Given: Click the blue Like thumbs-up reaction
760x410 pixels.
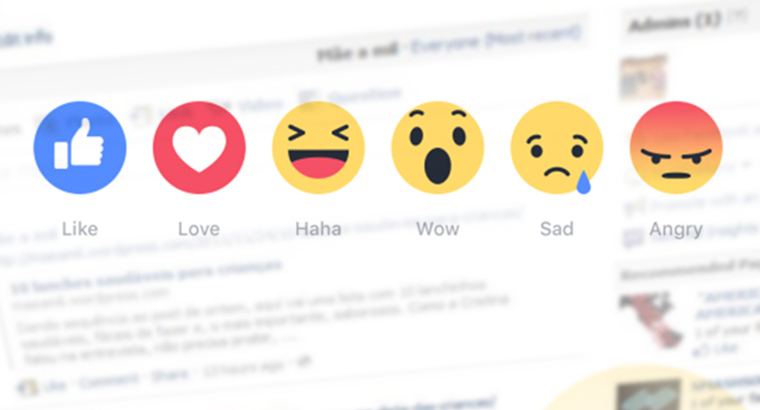Looking at the screenshot, I should 80,147.
